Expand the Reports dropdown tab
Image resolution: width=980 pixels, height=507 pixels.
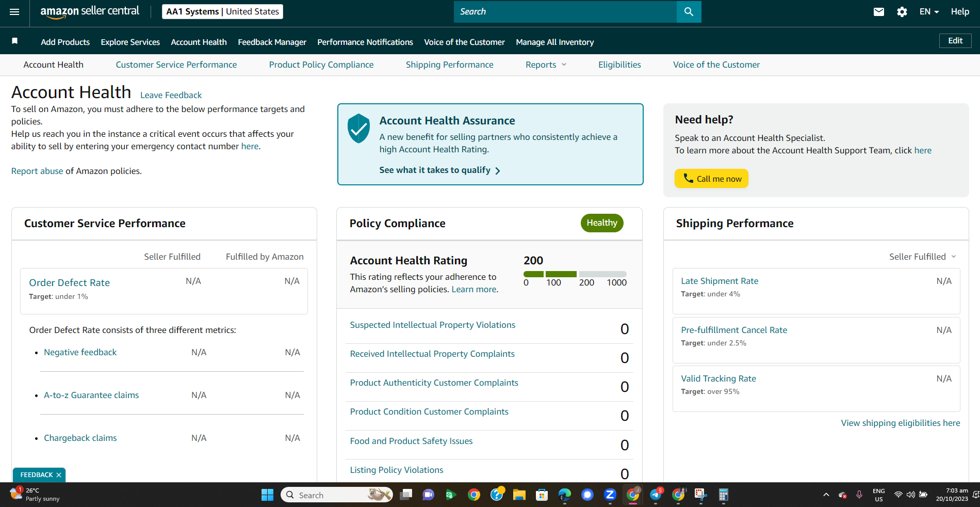click(x=546, y=65)
